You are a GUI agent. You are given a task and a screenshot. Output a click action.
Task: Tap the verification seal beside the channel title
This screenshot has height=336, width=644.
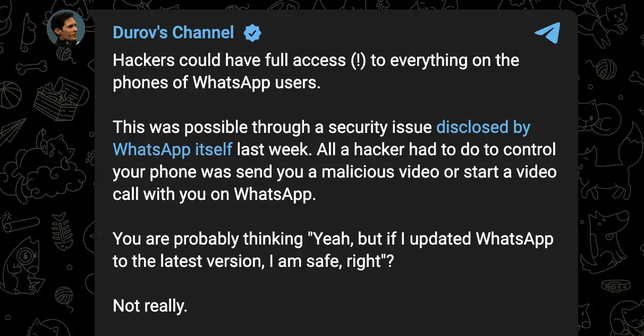click(252, 32)
